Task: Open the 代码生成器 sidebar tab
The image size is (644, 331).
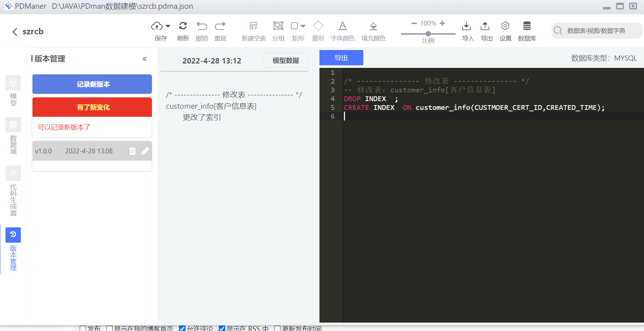Action: (13, 192)
